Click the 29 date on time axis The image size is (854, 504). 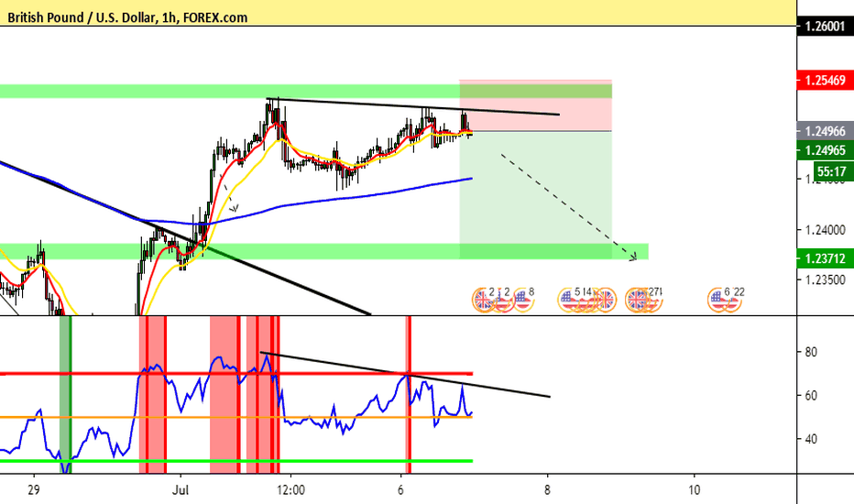pos(34,490)
